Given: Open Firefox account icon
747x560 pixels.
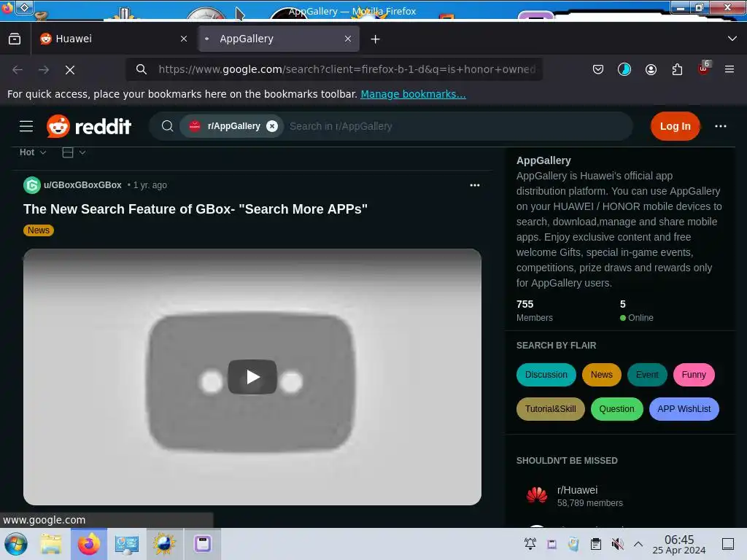Looking at the screenshot, I should tap(651, 69).
